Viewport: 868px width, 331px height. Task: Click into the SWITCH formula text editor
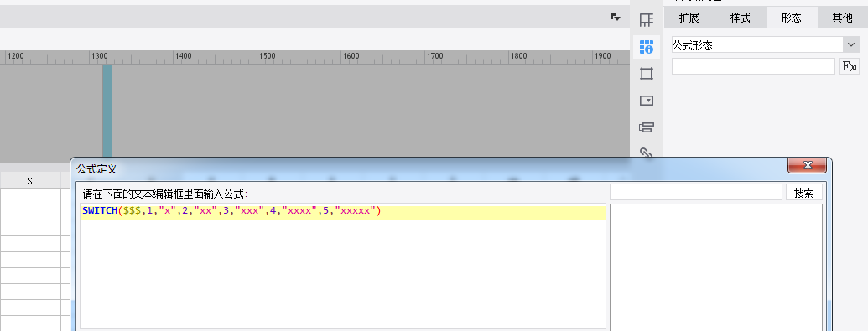pos(343,266)
